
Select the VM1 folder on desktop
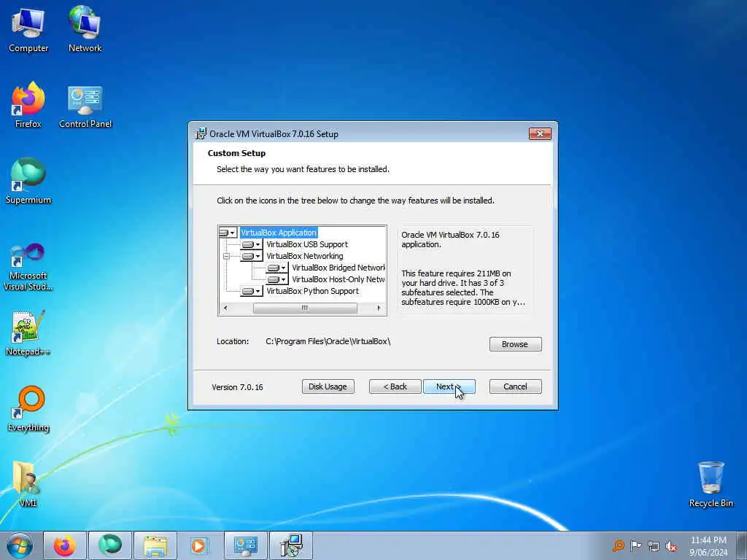[x=27, y=484]
